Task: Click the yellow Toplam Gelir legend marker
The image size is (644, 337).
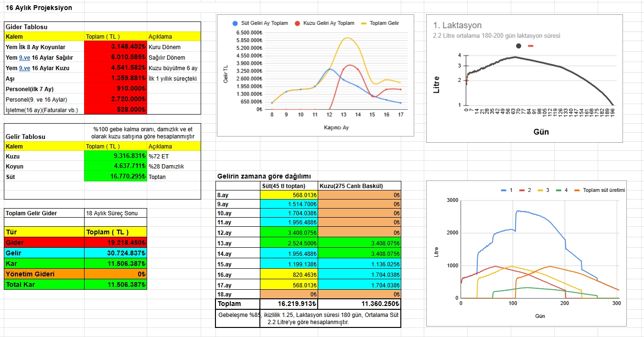Action: point(365,23)
